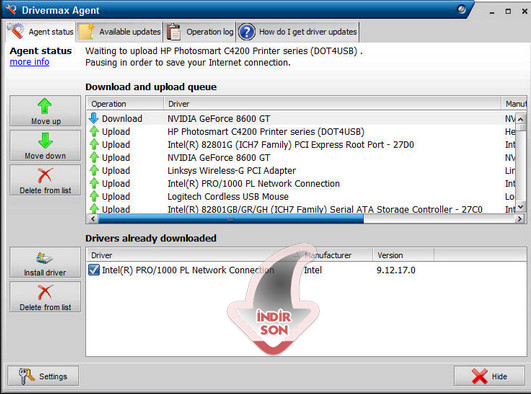Click queue vertical scrollbar down arrow

point(521,206)
